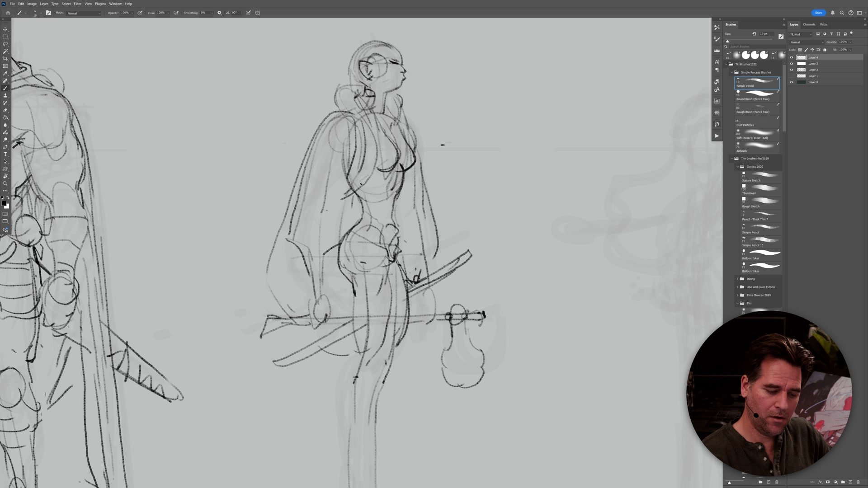
Task: Create a new layer with plus icon
Action: [850, 482]
